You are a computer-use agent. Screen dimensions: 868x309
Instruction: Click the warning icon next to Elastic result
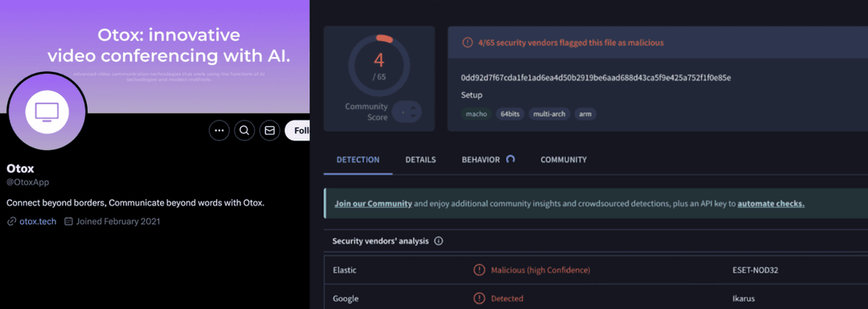pyautogui.click(x=479, y=270)
